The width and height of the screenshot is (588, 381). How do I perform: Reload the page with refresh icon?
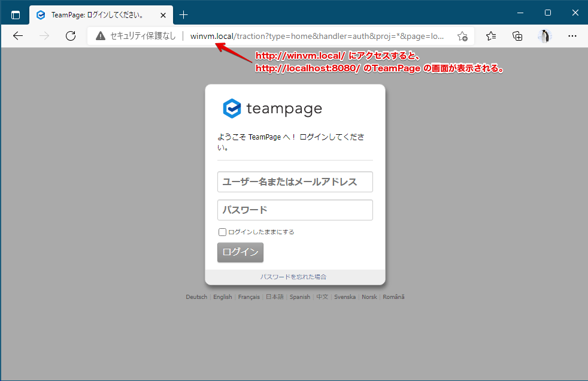(71, 36)
